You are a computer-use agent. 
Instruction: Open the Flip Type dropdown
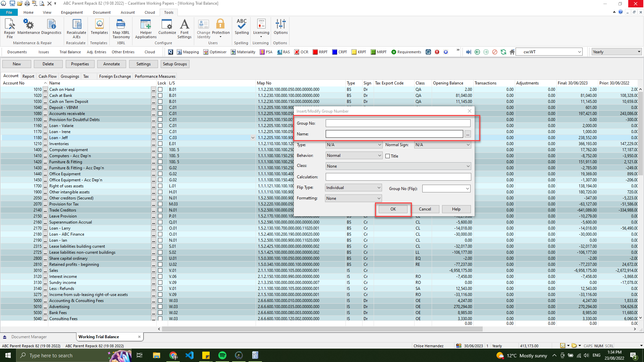tap(353, 188)
